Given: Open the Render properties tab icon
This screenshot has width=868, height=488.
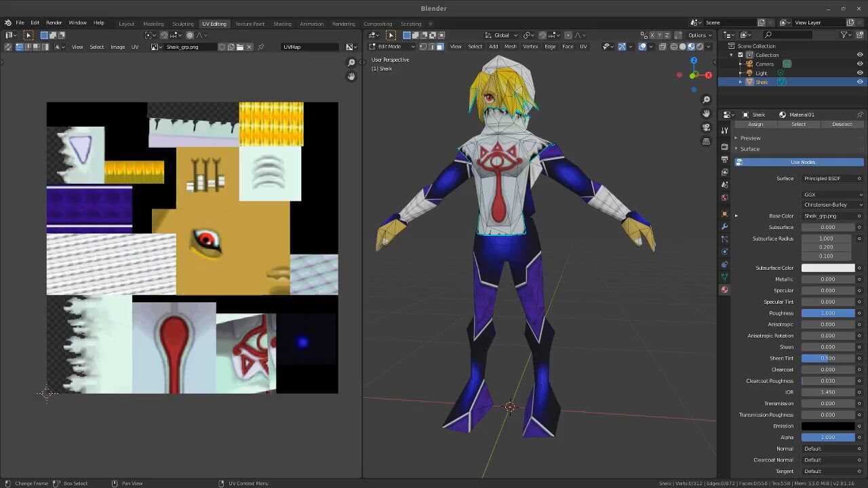Looking at the screenshot, I should 725,146.
